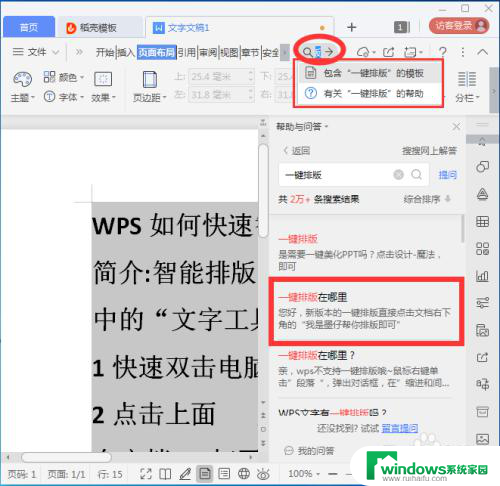The height and width of the screenshot is (486, 500).
Task: Select web layout globe icon in status bar
Action: click(x=244, y=474)
